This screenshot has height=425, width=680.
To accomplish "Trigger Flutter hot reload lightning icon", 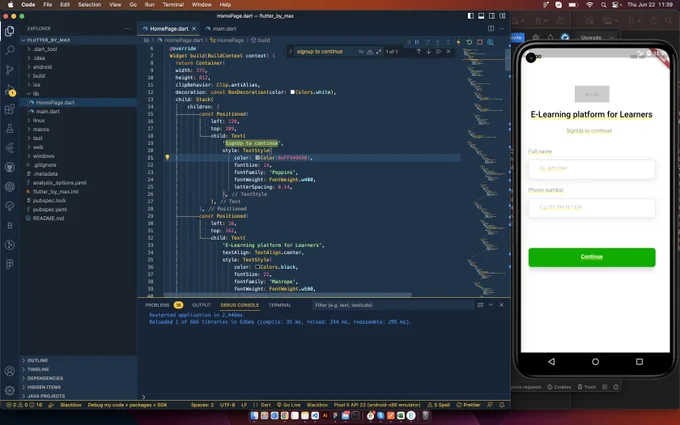I will pyautogui.click(x=458, y=42).
